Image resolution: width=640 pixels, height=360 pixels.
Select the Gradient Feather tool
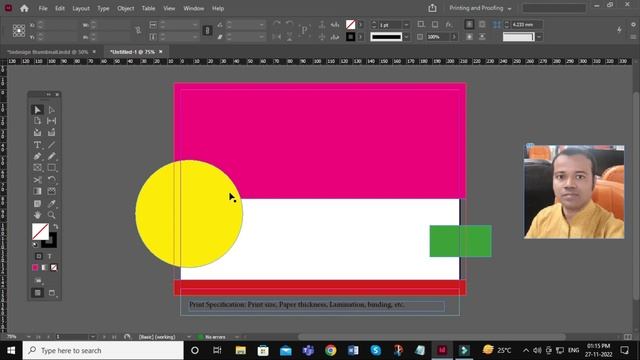tap(51, 191)
